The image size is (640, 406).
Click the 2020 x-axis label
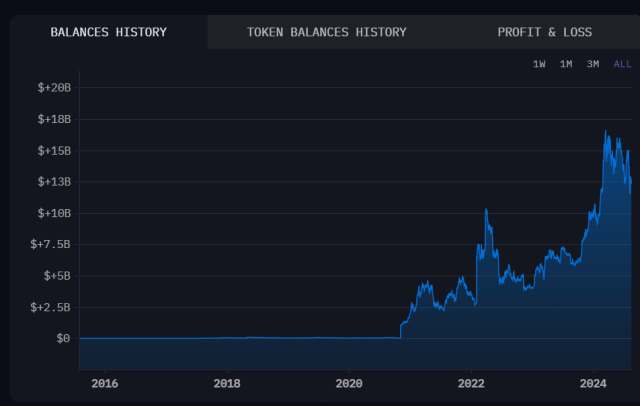(x=349, y=383)
